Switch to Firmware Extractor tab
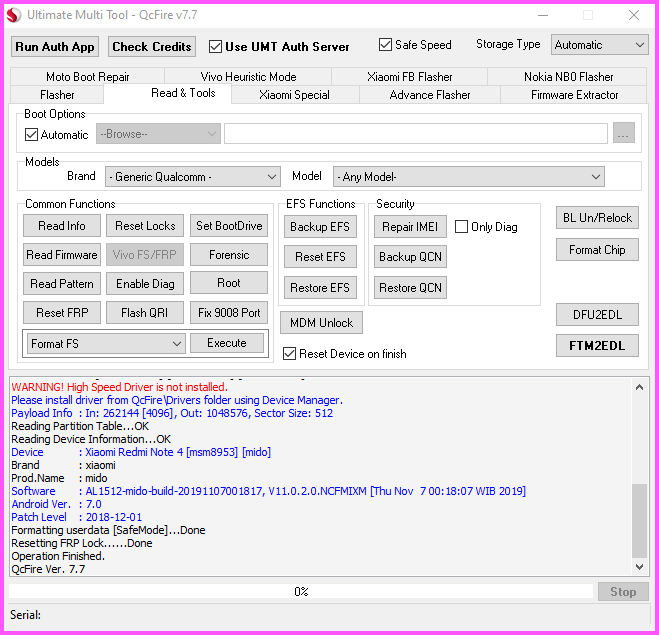Image resolution: width=659 pixels, height=635 pixels. (575, 95)
